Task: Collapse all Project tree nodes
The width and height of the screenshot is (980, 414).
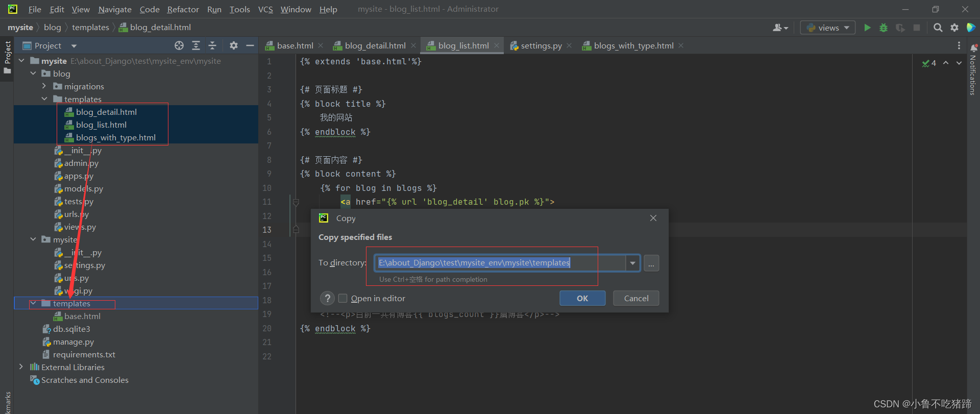Action: tap(212, 45)
